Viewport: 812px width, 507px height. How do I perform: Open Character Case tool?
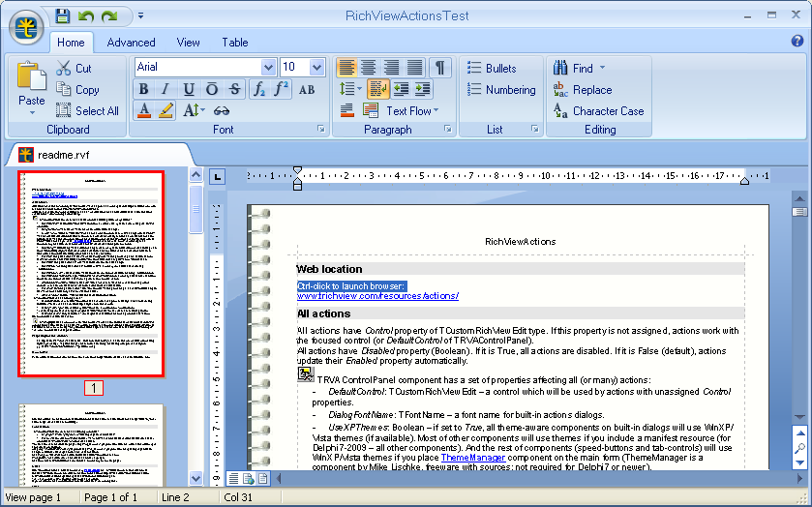coord(598,111)
